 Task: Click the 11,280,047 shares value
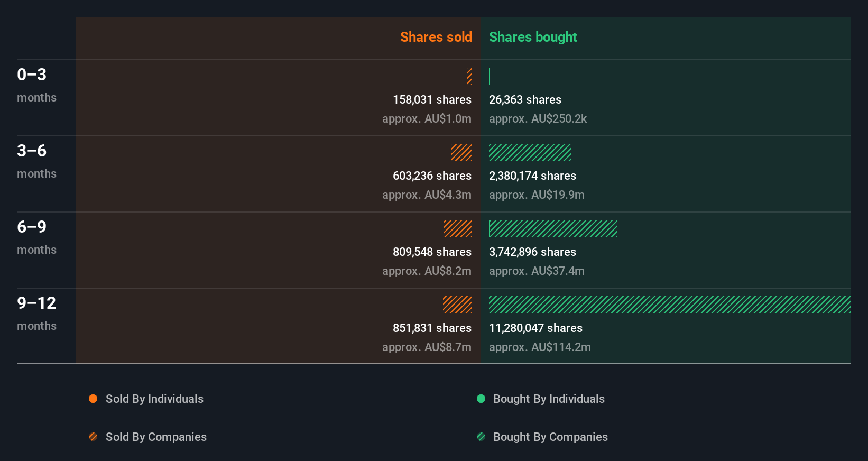pyautogui.click(x=535, y=328)
